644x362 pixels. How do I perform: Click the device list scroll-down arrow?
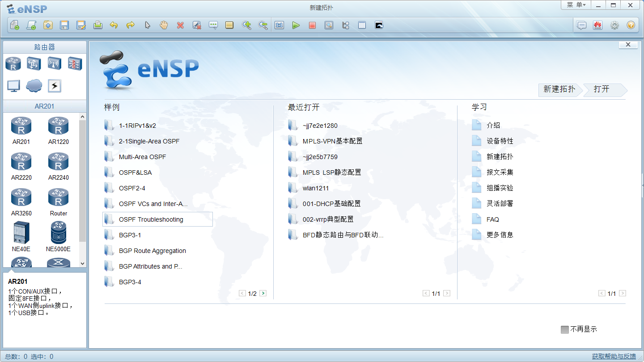pyautogui.click(x=82, y=264)
